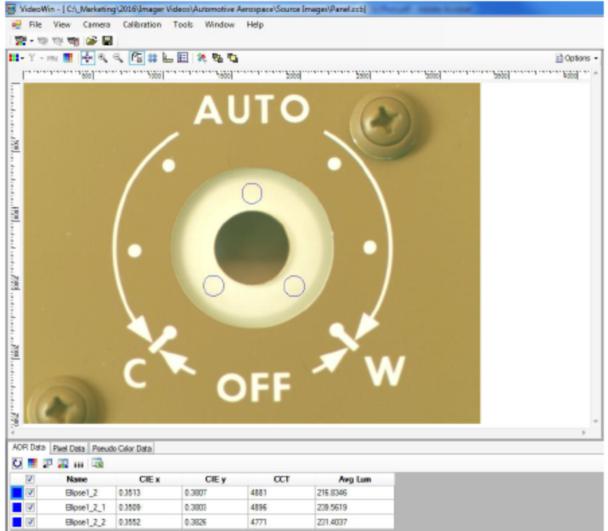Click the CIE x column header
608x531 pixels.
(149, 479)
